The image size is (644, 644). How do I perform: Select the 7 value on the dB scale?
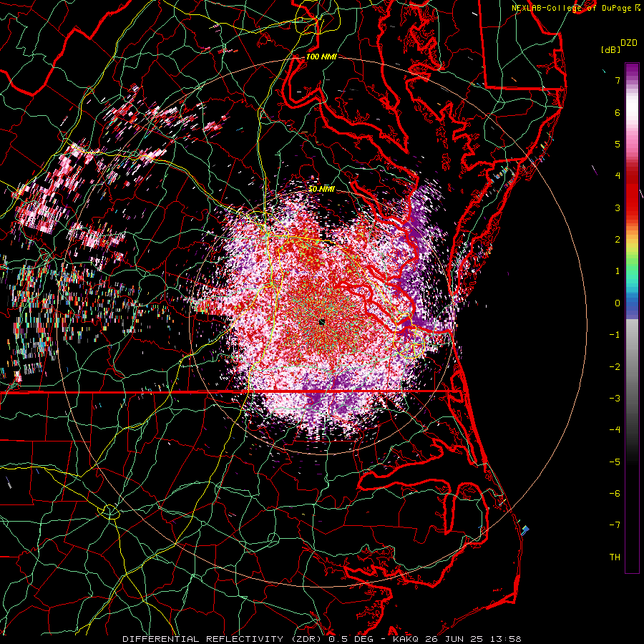(618, 80)
